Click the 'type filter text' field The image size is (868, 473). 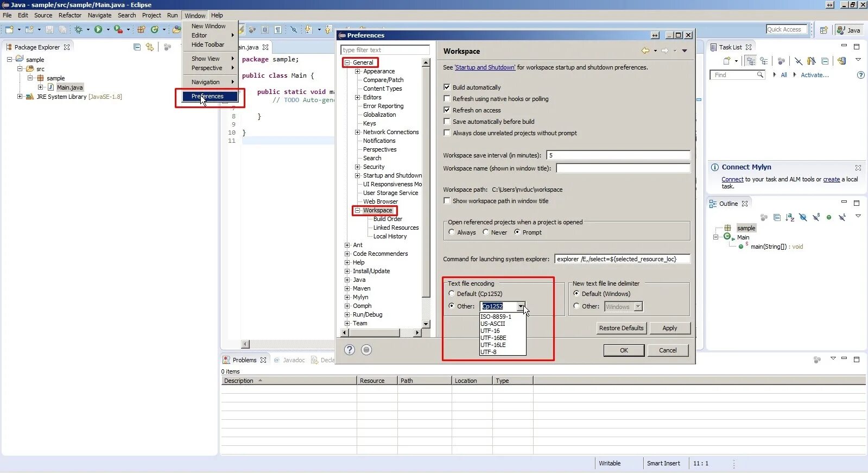coord(385,50)
